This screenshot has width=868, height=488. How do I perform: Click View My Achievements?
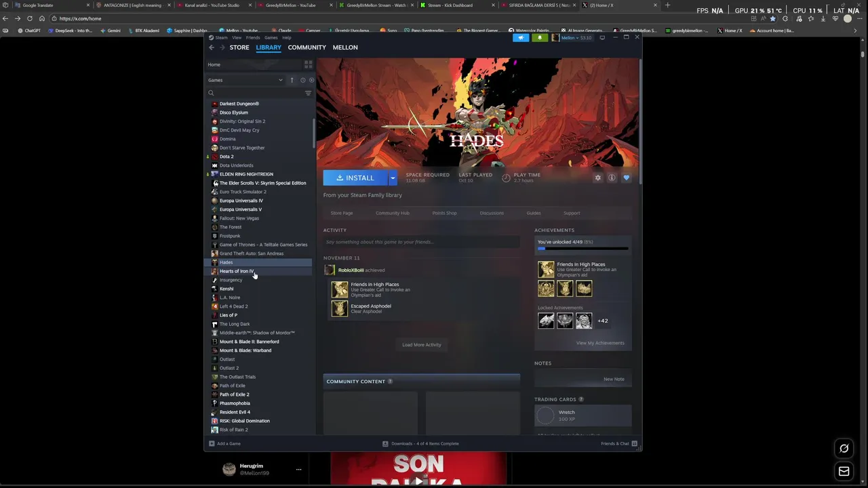(600, 343)
